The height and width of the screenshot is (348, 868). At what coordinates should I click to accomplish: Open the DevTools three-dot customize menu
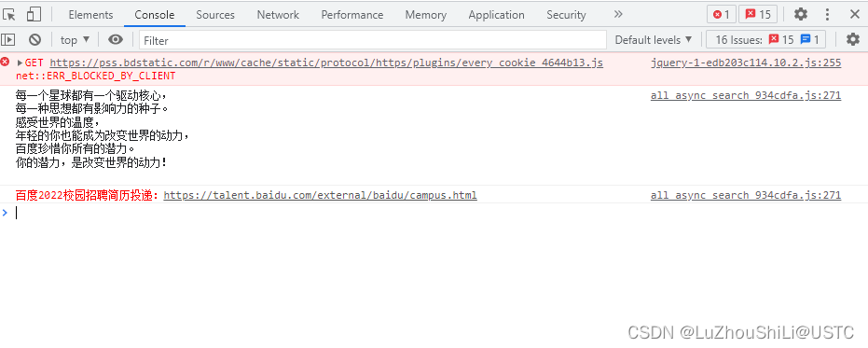pyautogui.click(x=828, y=14)
